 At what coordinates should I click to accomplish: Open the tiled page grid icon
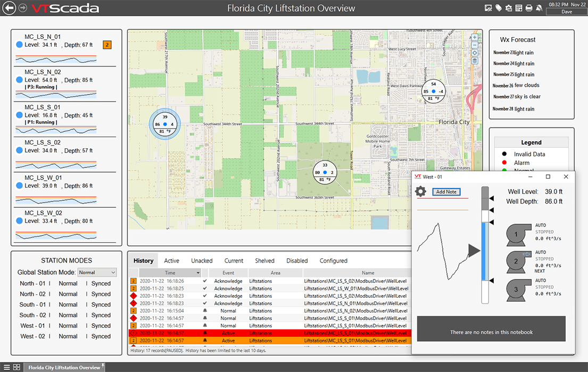coord(16,367)
